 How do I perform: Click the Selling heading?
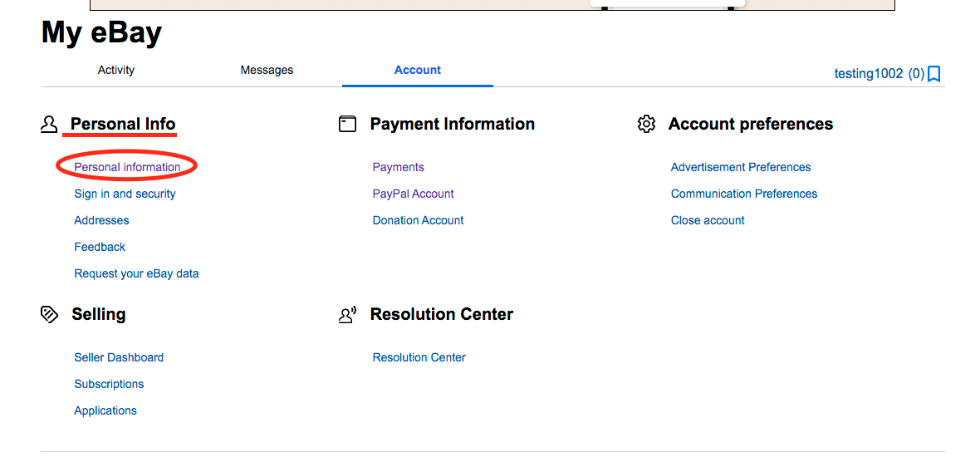tap(99, 314)
